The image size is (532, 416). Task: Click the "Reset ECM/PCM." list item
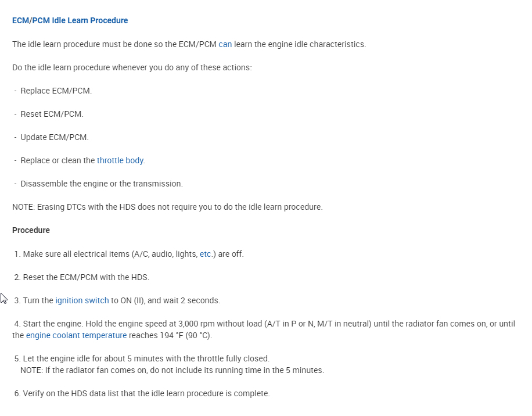click(x=52, y=114)
